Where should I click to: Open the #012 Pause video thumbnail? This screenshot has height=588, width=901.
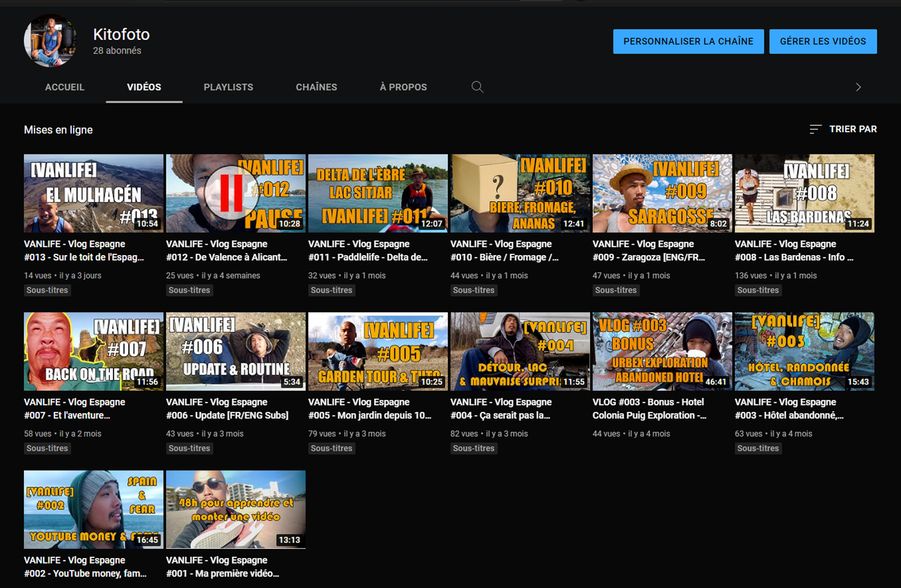[x=236, y=193]
